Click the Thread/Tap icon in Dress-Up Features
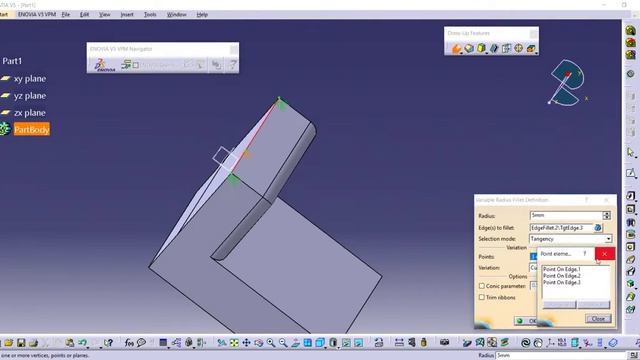 [518, 48]
